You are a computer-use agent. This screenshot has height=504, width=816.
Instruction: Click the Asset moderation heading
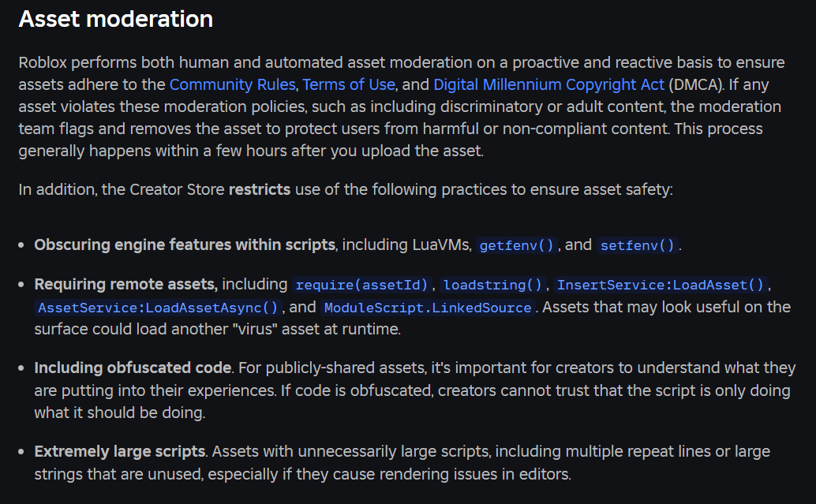point(116,19)
